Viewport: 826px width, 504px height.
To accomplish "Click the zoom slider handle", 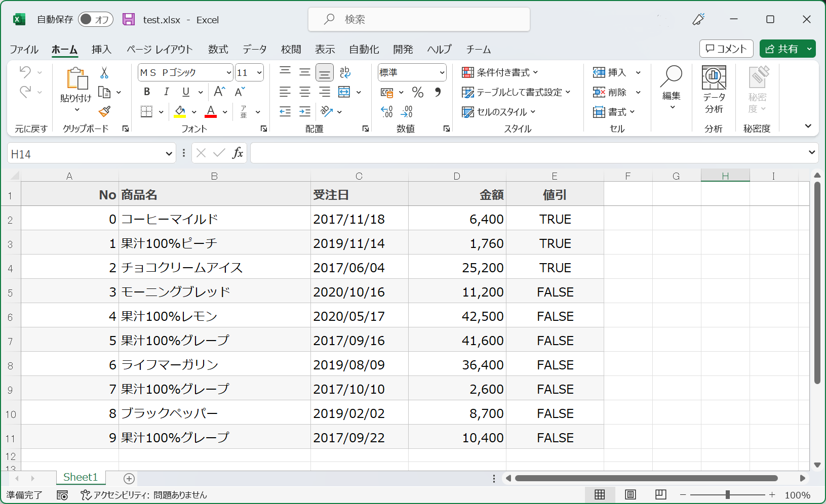I will click(x=727, y=494).
